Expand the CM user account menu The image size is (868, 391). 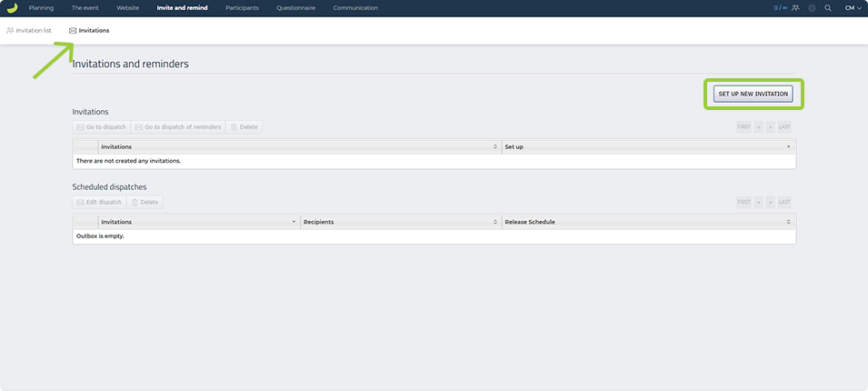(x=853, y=8)
